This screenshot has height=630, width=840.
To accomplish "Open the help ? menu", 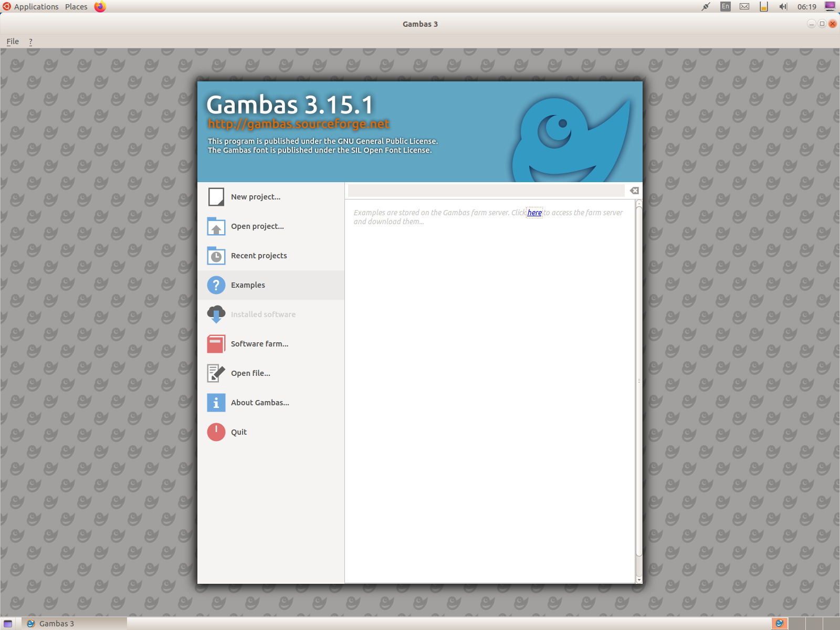I will tap(30, 41).
